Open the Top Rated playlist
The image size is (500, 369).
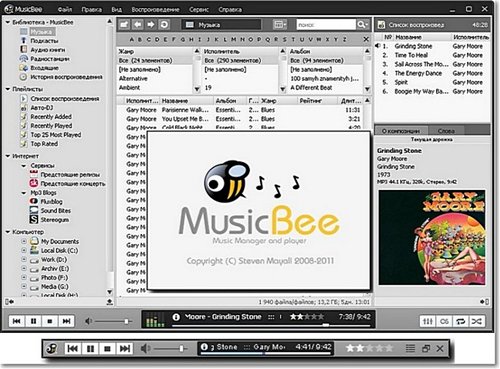pyautogui.click(x=44, y=144)
